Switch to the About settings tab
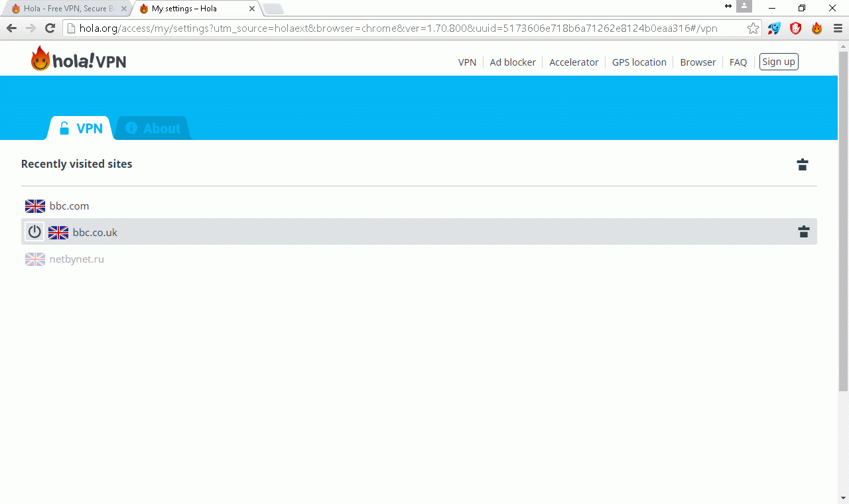Image resolution: width=849 pixels, height=504 pixels. click(x=153, y=129)
